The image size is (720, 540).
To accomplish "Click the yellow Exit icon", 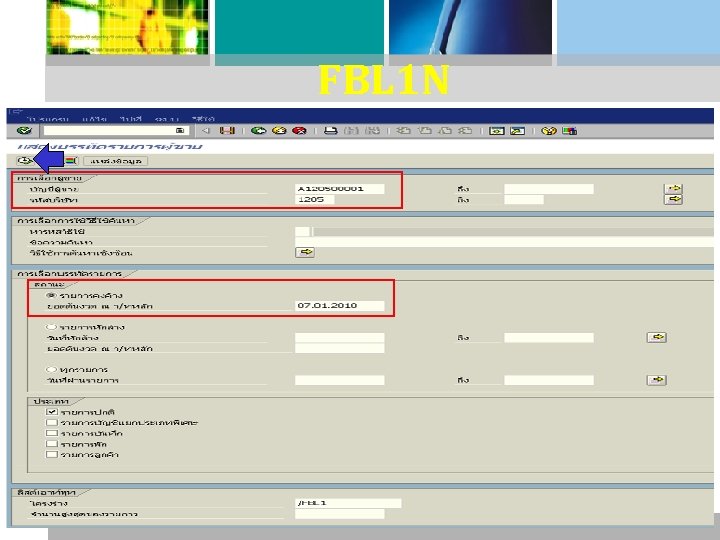I will [x=279, y=131].
